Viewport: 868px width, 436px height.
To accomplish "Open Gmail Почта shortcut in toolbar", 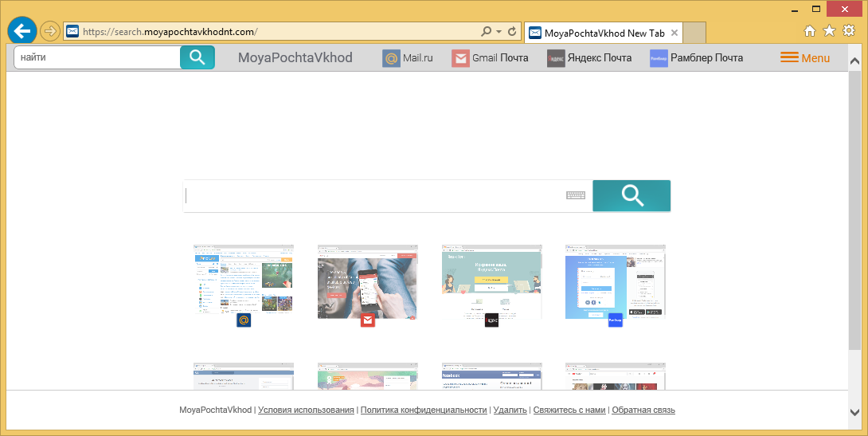I will tap(490, 58).
